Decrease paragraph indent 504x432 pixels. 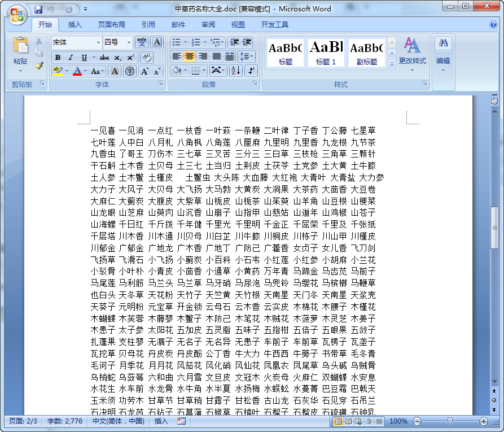click(234, 42)
